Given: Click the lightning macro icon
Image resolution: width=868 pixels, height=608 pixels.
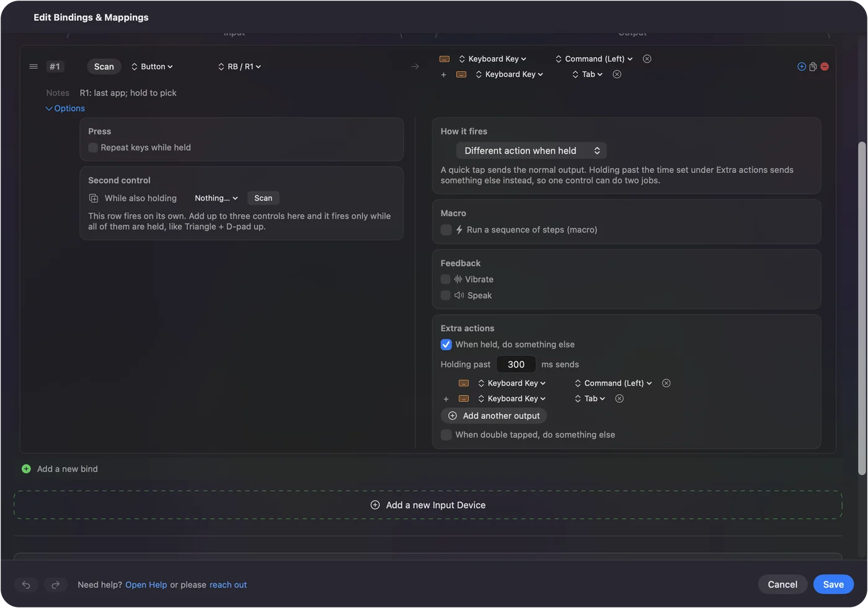Looking at the screenshot, I should [x=459, y=229].
